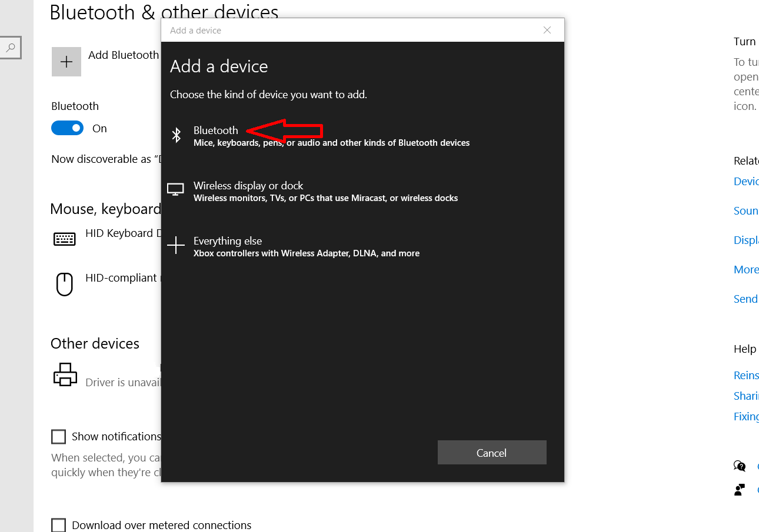Open the Soun... related settings link
The width and height of the screenshot is (759, 532).
(746, 211)
